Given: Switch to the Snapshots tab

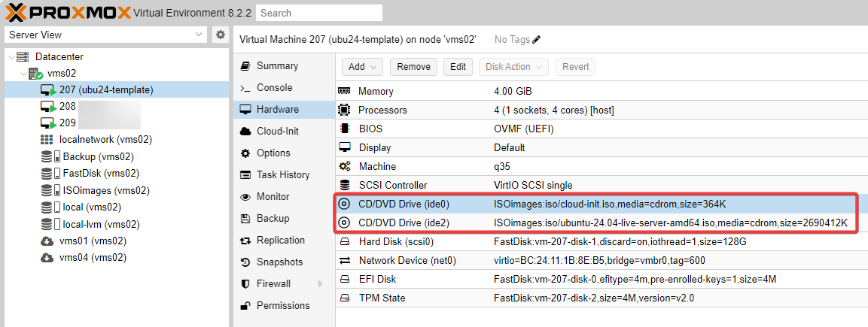Looking at the screenshot, I should point(279,262).
